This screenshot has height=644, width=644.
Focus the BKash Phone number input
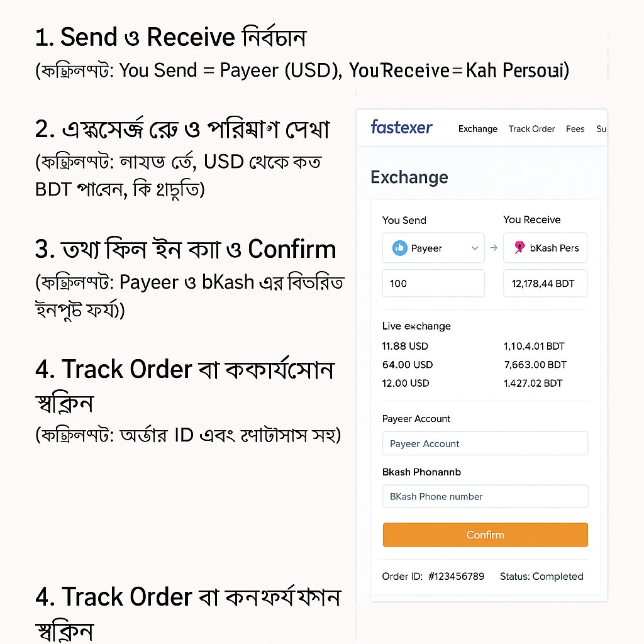pos(485,497)
